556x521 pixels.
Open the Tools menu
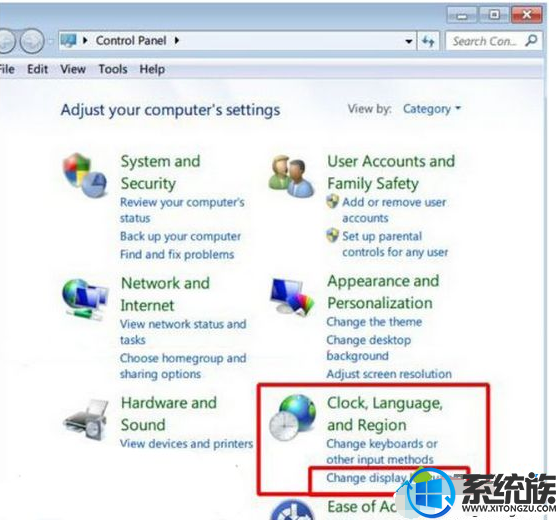[113, 69]
